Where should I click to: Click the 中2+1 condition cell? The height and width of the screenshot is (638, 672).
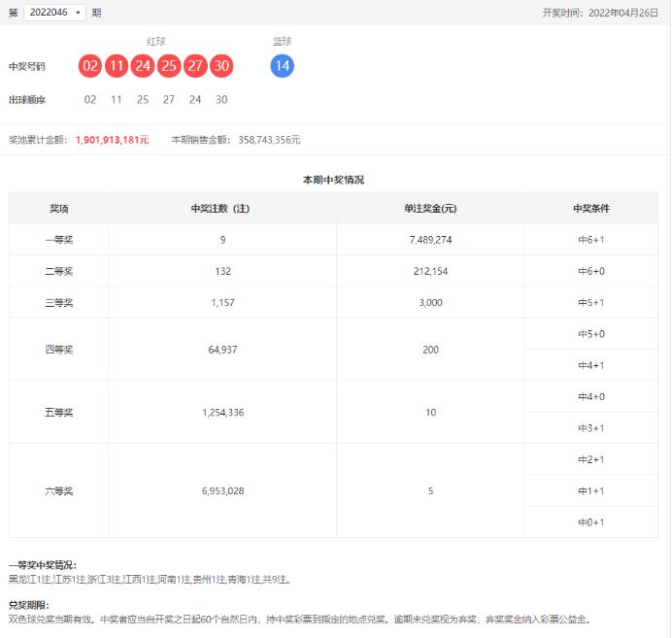click(x=591, y=459)
